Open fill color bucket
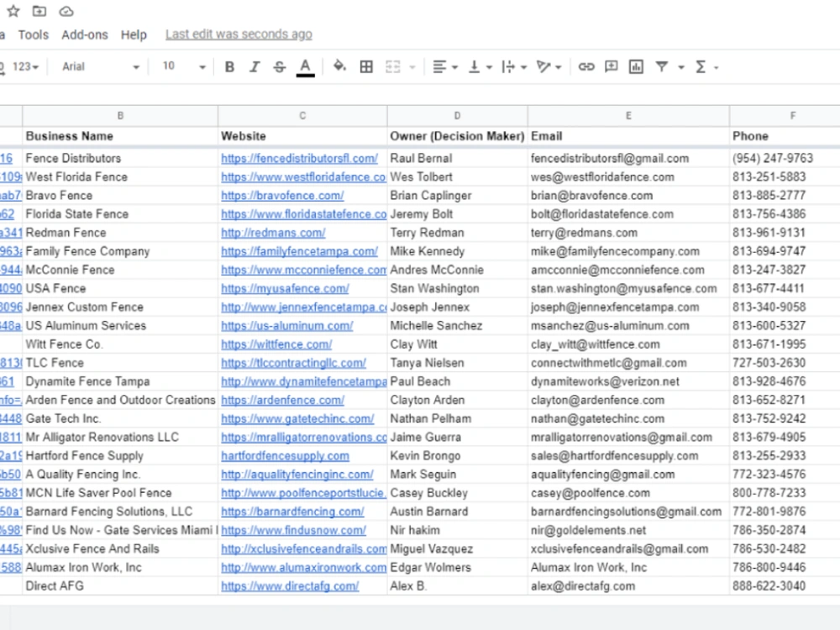840x630 pixels. (x=339, y=66)
